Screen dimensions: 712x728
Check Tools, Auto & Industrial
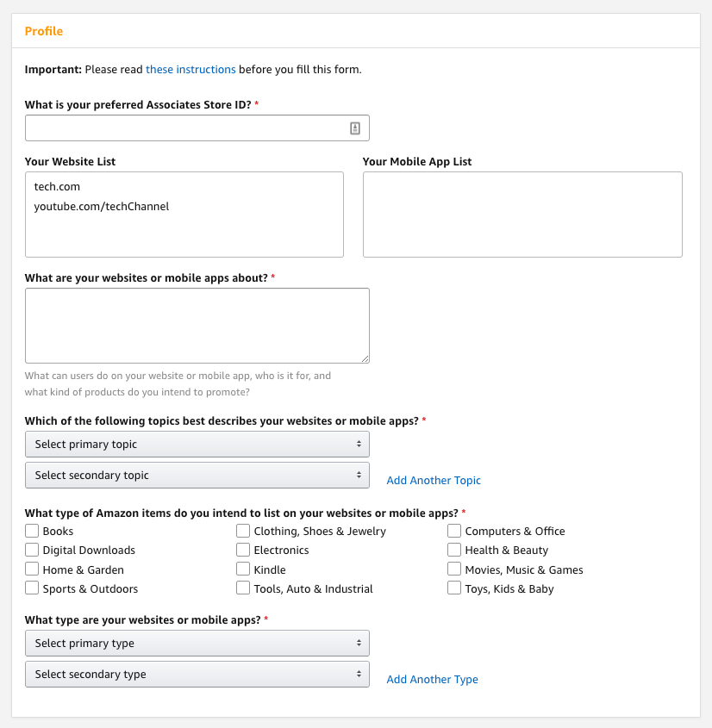[243, 588]
